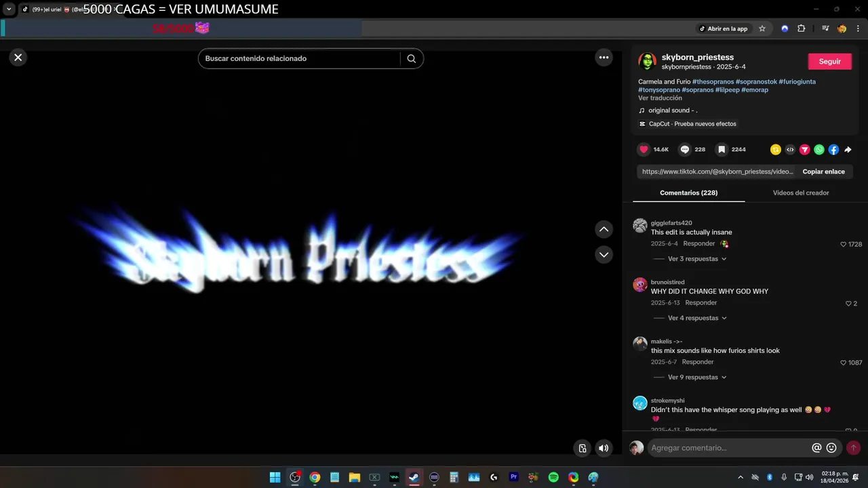
Task: Expand Ver 3 respuestas under gigglefarts420
Action: click(x=696, y=259)
